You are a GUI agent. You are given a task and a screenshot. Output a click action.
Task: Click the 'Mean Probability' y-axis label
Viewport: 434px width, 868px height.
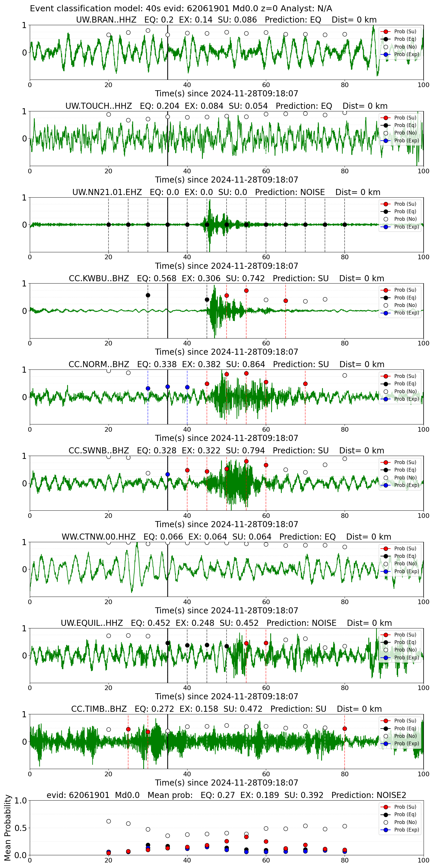coord(8,827)
